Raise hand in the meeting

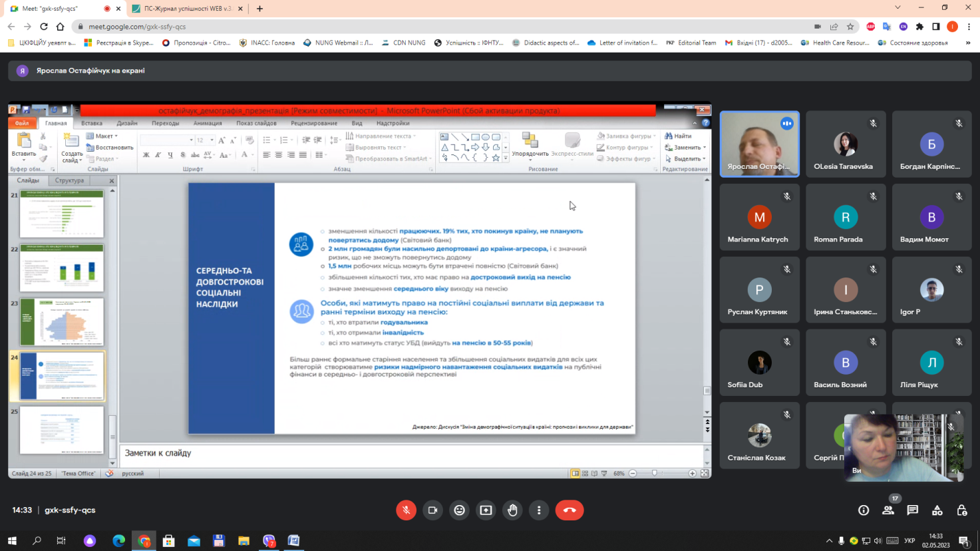coord(512,510)
